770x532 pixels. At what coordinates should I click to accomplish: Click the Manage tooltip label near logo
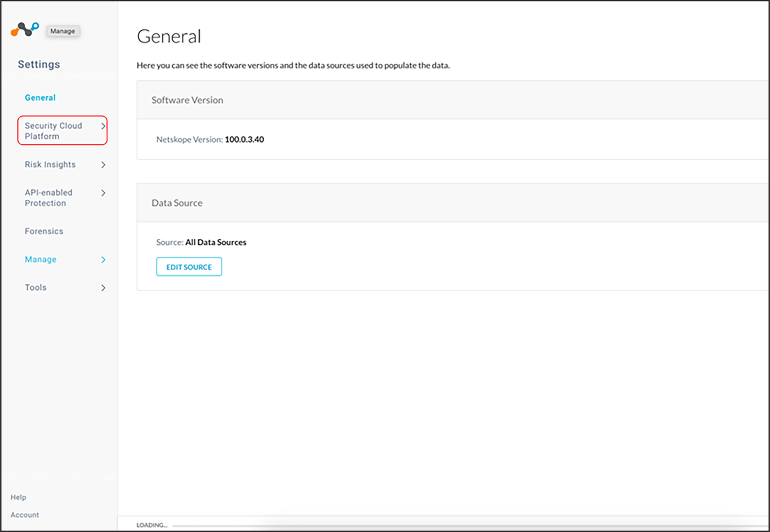63,31
